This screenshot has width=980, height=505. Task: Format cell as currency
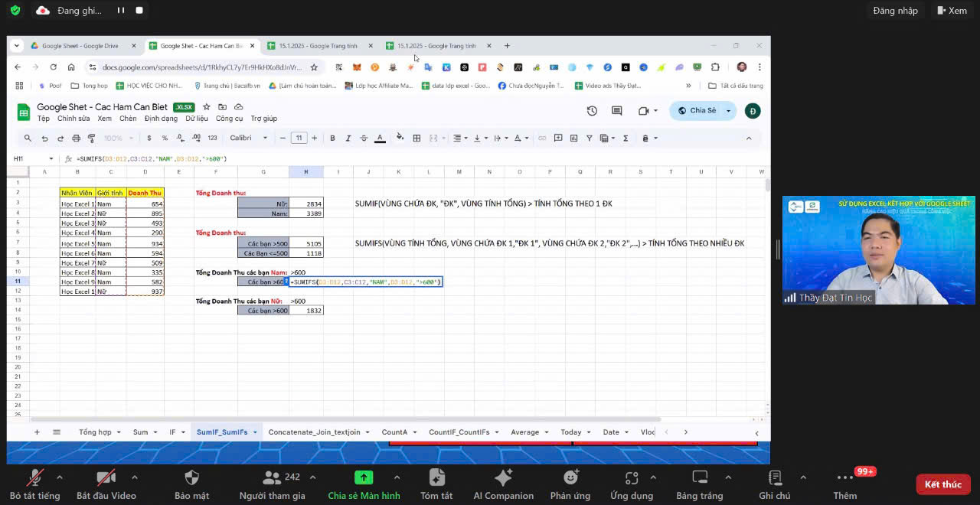tap(149, 138)
